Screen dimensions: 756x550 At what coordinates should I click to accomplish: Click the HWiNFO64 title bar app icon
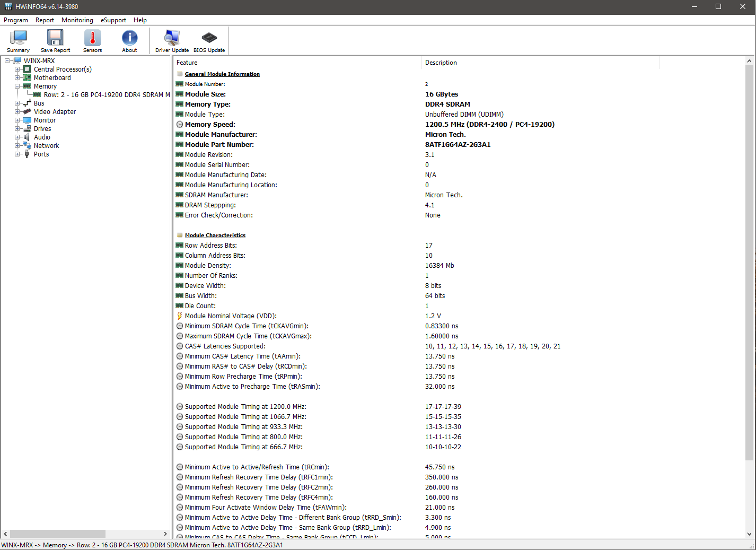click(x=8, y=6)
